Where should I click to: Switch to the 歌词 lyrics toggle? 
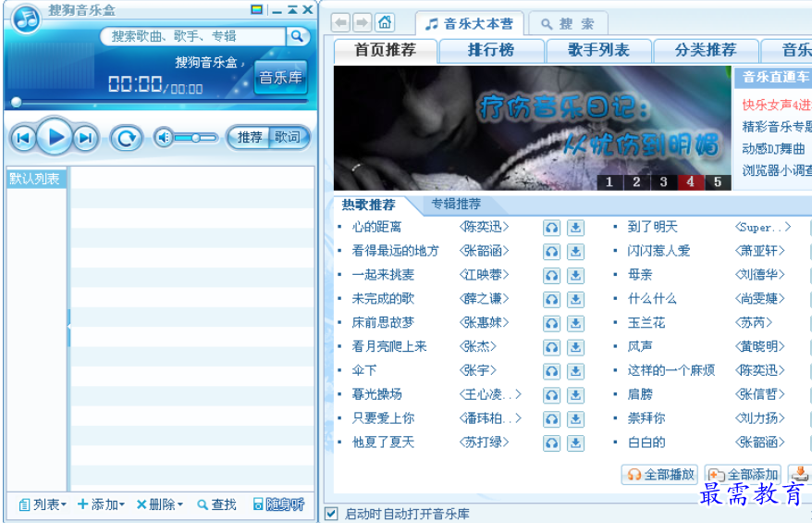pos(288,137)
